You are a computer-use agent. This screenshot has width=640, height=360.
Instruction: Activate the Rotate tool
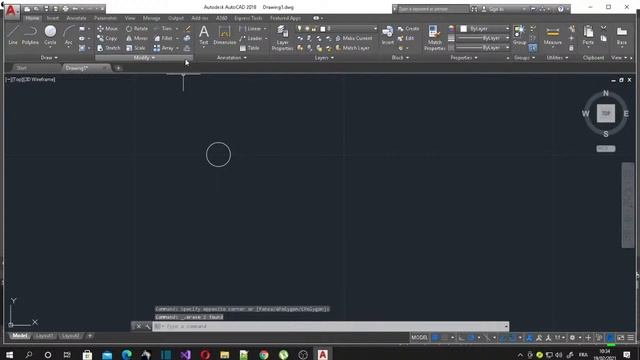coord(137,29)
